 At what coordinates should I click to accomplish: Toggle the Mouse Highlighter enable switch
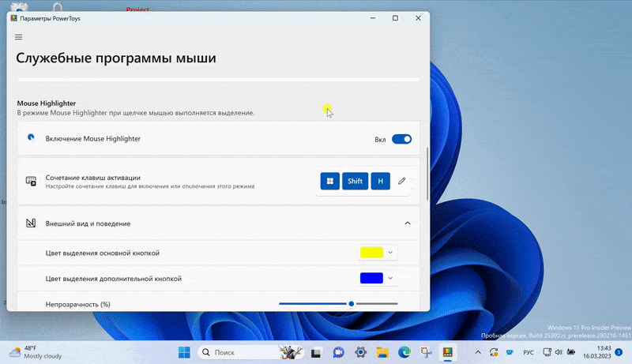(x=401, y=139)
